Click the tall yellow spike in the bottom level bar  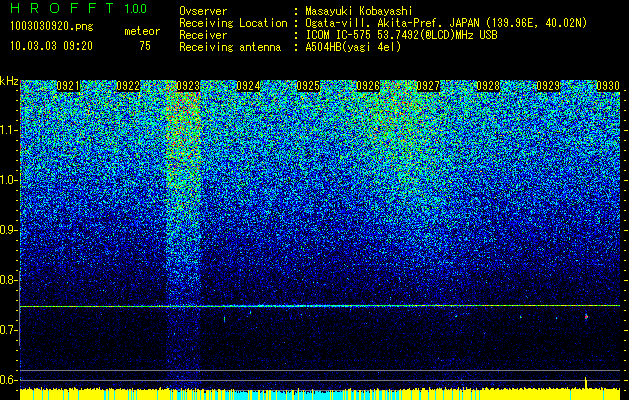coord(586,383)
